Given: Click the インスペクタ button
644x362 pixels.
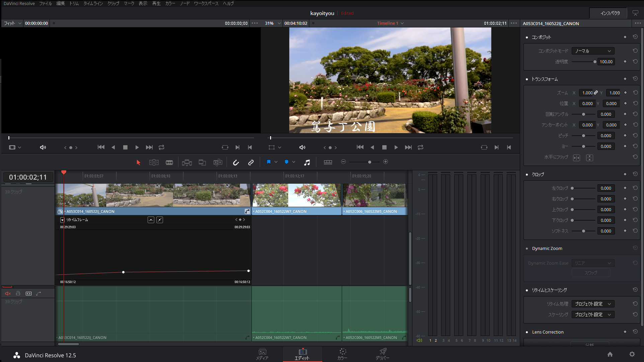Looking at the screenshot, I should [x=610, y=13].
